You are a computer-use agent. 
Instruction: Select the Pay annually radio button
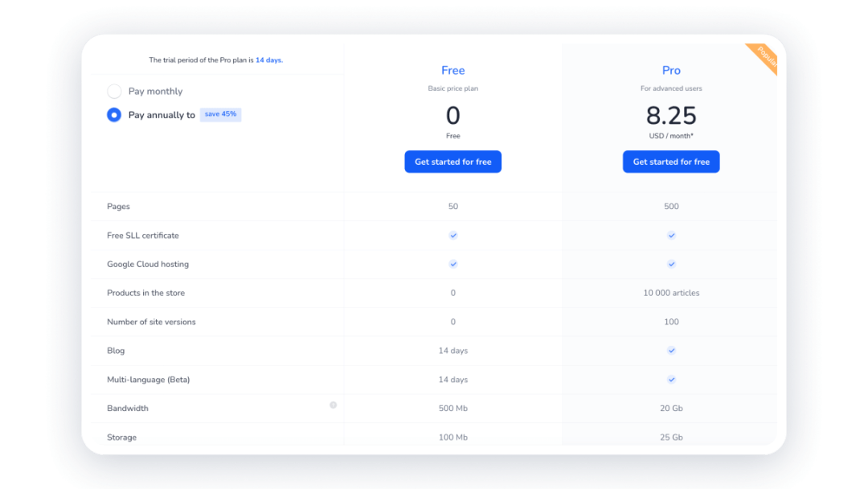(x=114, y=115)
